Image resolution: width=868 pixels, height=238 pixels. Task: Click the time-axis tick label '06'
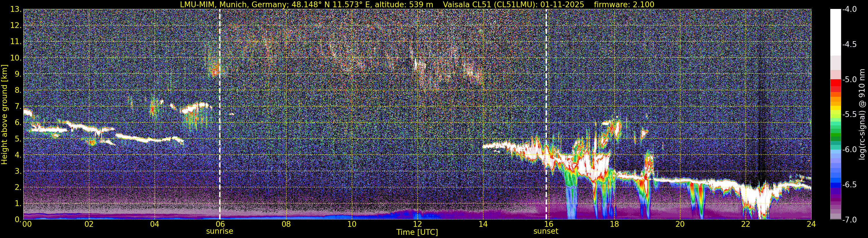[220, 224]
